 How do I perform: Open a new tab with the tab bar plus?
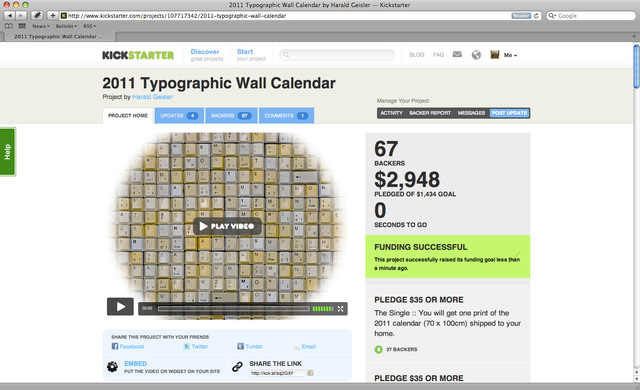634,36
